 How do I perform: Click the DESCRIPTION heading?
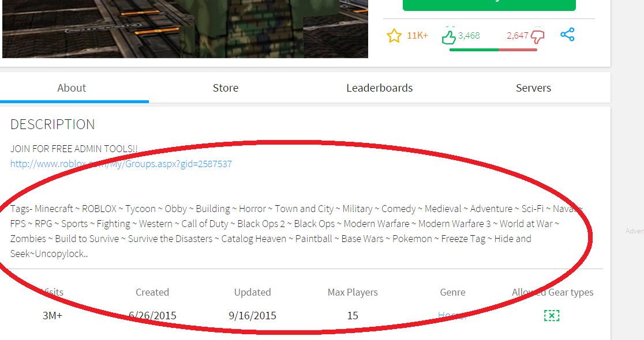(x=53, y=124)
